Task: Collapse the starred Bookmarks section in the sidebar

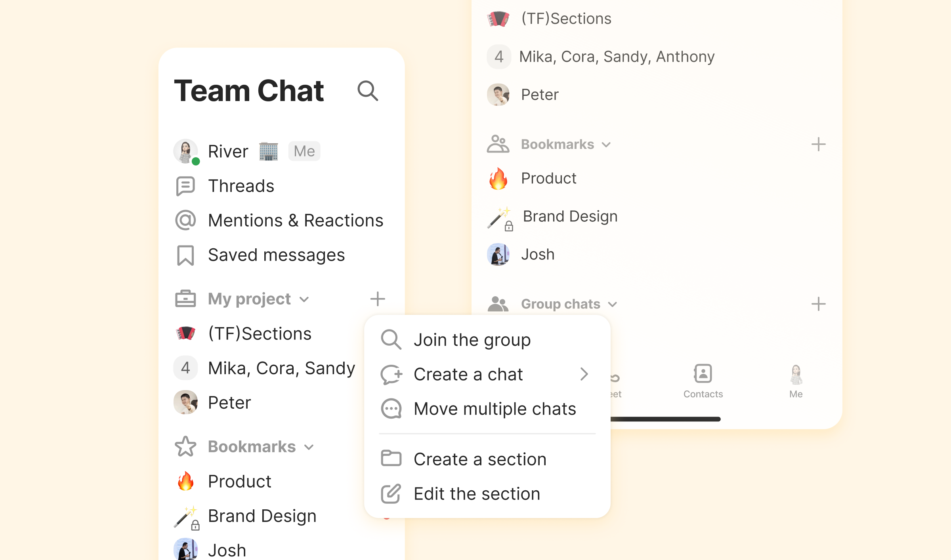Action: [x=309, y=447]
